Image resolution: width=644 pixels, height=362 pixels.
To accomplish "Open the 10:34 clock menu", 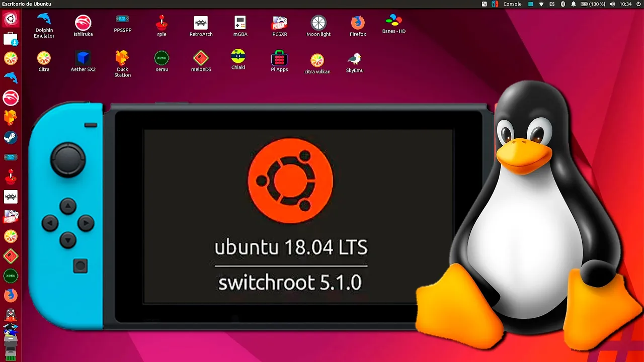I will point(625,4).
